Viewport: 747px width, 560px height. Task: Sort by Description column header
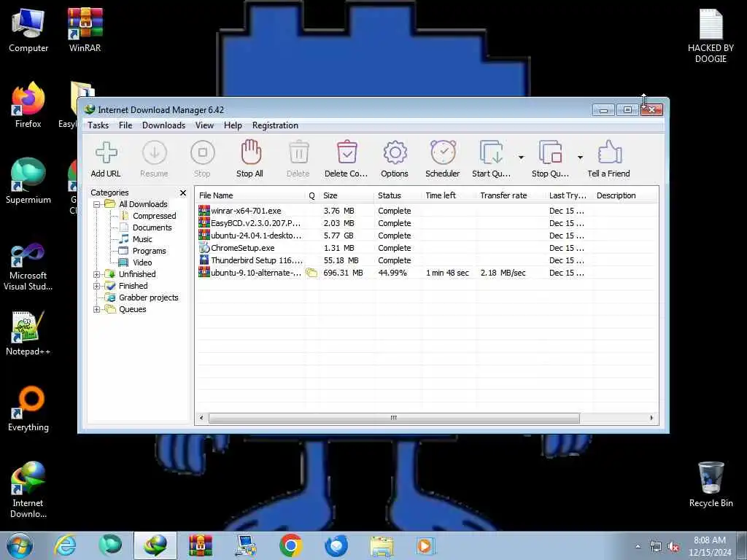click(625, 195)
